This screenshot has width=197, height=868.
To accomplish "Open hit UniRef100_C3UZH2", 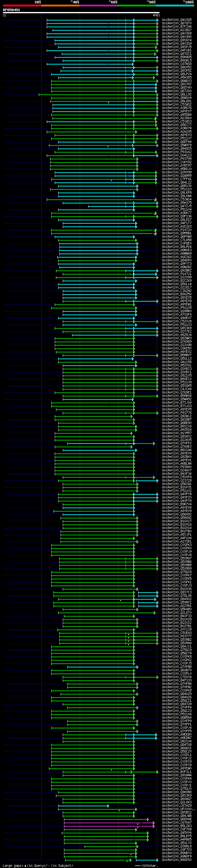I will (177, 291).
